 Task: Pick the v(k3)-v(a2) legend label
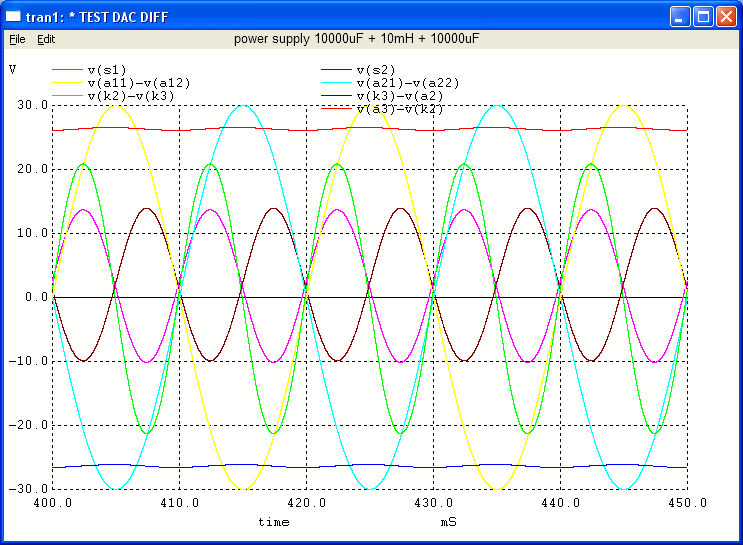pyautogui.click(x=400, y=95)
